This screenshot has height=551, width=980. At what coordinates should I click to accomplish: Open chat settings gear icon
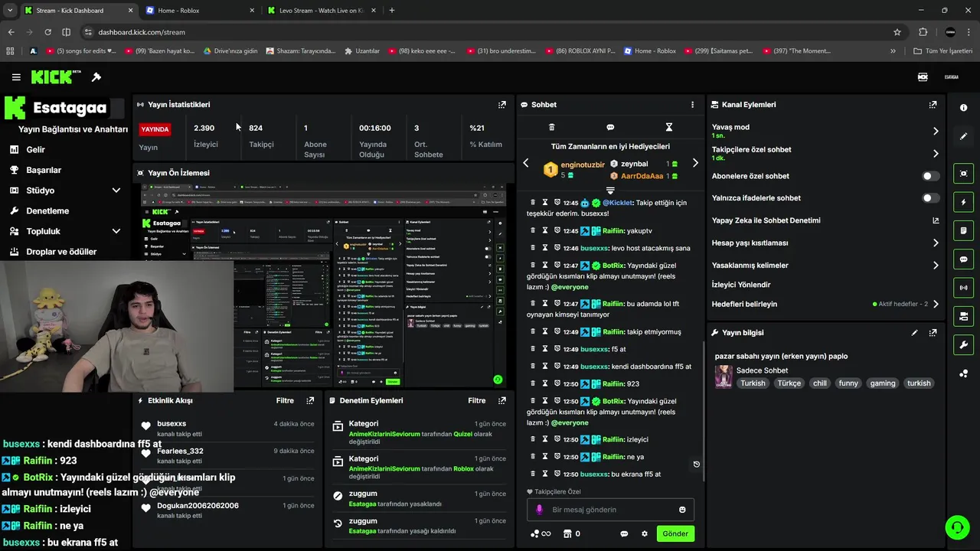pos(645,534)
